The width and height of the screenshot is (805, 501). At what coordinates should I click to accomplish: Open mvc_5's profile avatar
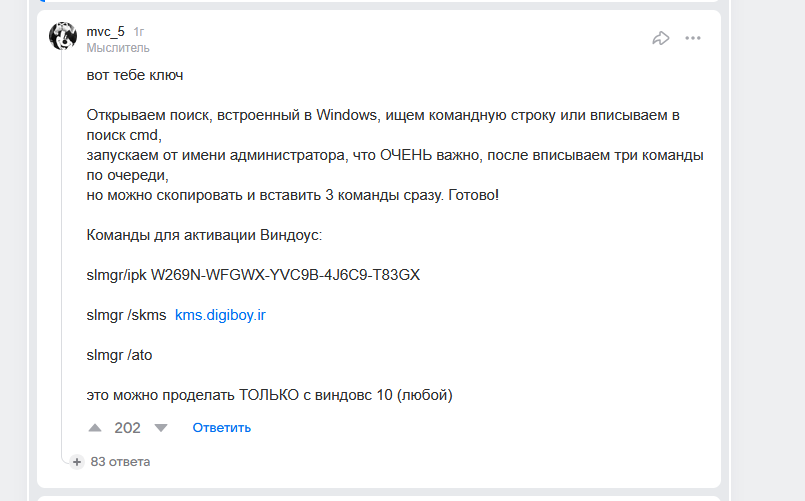pyautogui.click(x=63, y=37)
